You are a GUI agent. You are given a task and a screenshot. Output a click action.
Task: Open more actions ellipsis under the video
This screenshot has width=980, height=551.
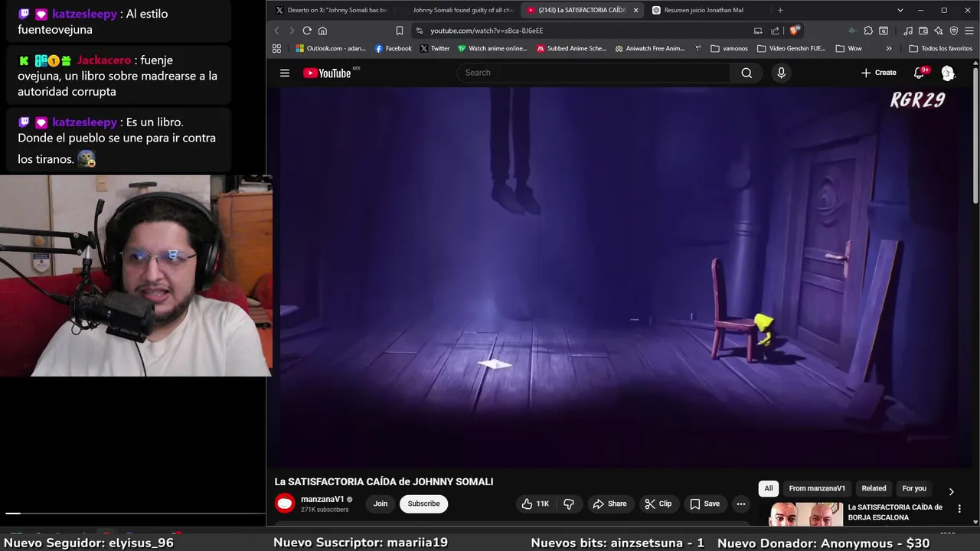740,504
